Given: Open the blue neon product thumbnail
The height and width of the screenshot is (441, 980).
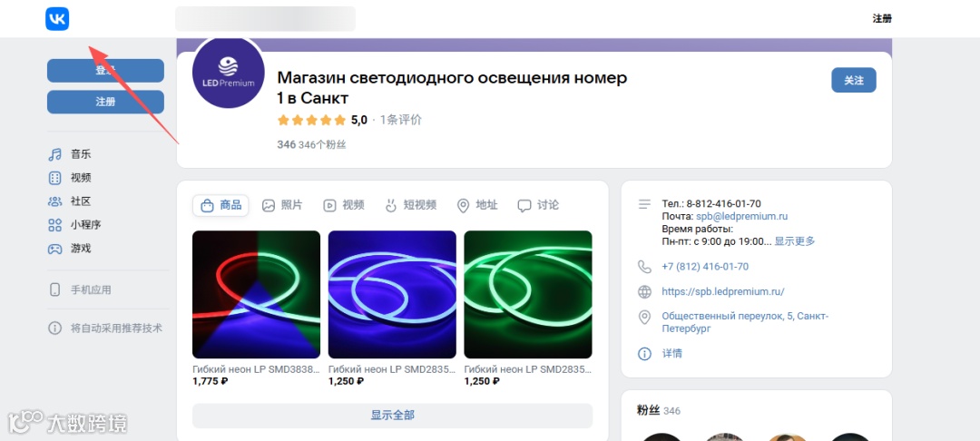Looking at the screenshot, I should [x=393, y=294].
